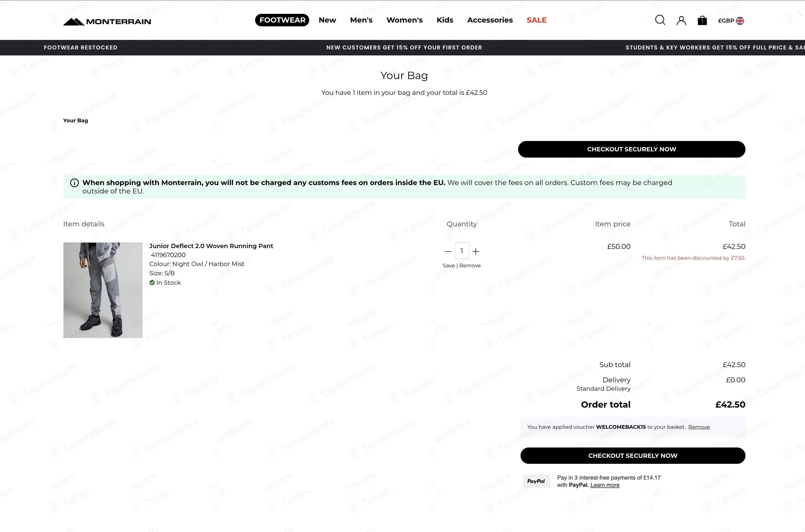The height and width of the screenshot is (532, 805).
Task: Open the account profile icon
Action: (681, 21)
